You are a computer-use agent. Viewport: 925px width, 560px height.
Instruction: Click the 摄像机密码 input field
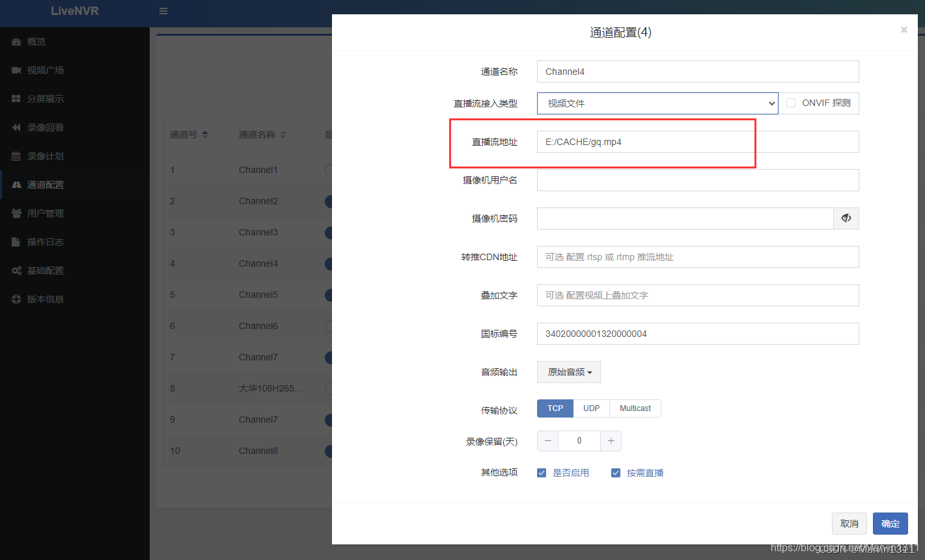[685, 219]
